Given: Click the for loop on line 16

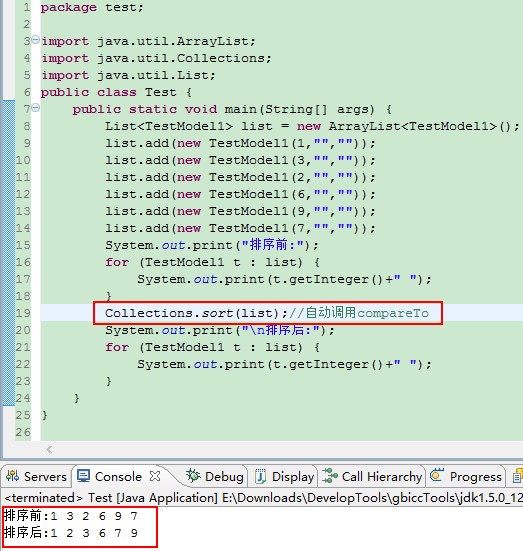Looking at the screenshot, I should (212, 262).
